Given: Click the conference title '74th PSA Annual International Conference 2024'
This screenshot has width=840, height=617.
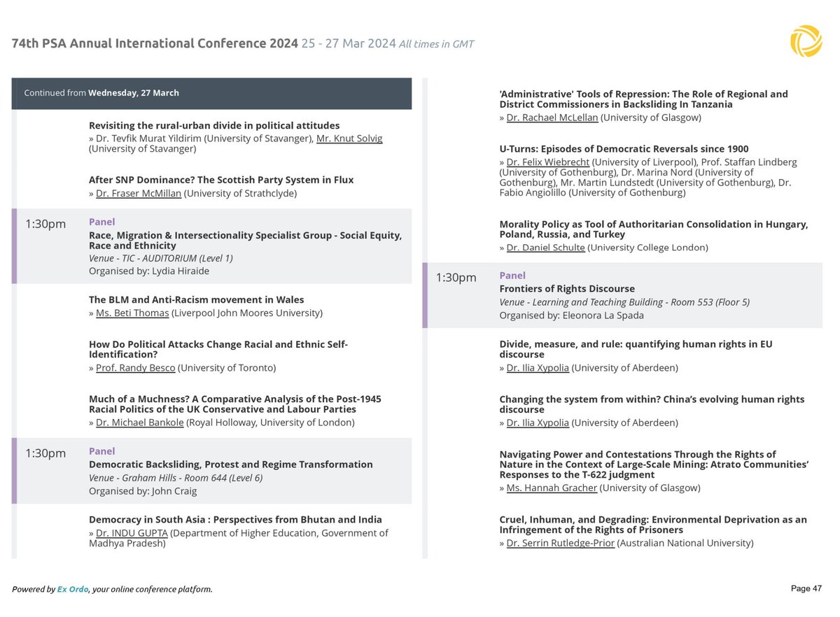Looking at the screenshot, I should point(155,43).
